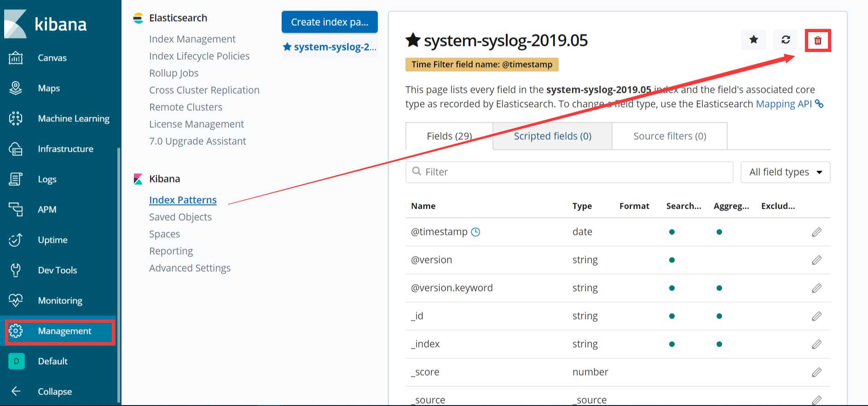
Task: Delete the index pattern trash icon
Action: (x=818, y=40)
